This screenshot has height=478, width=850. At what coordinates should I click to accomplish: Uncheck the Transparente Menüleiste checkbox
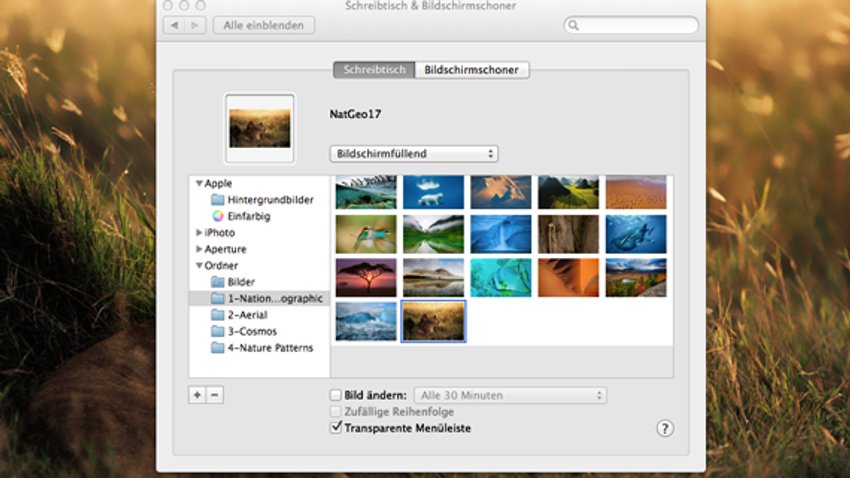click(336, 427)
